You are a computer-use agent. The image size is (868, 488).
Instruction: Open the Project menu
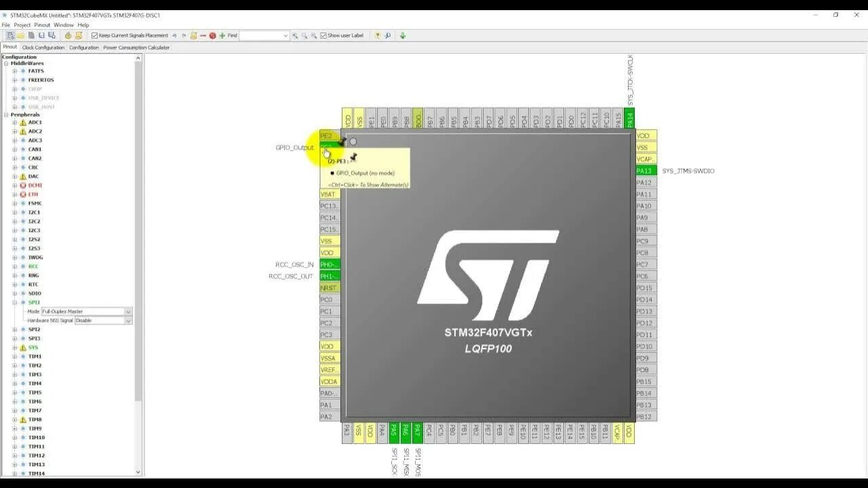coord(22,25)
